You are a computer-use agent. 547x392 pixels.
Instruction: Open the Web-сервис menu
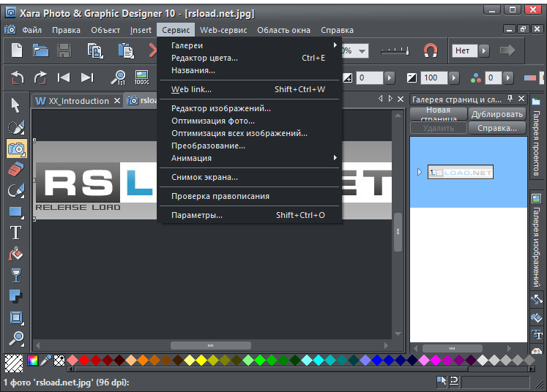coord(223,30)
